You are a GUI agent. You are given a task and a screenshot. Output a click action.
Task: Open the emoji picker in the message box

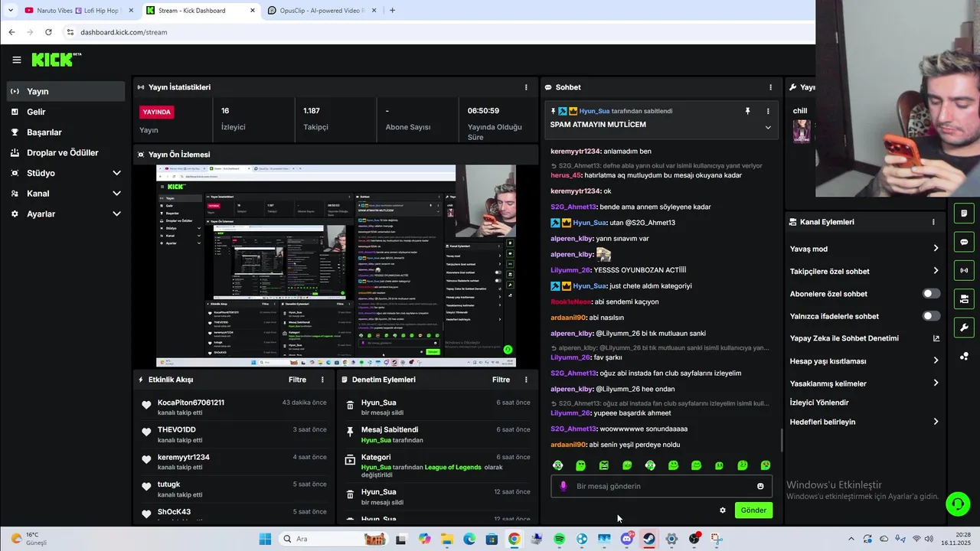point(760,486)
